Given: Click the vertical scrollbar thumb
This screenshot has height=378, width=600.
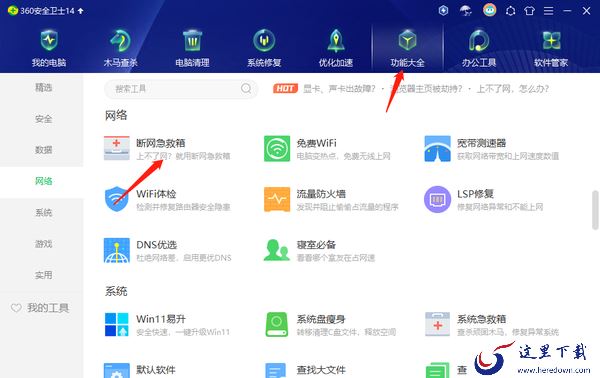Looking at the screenshot, I should tap(595, 210).
